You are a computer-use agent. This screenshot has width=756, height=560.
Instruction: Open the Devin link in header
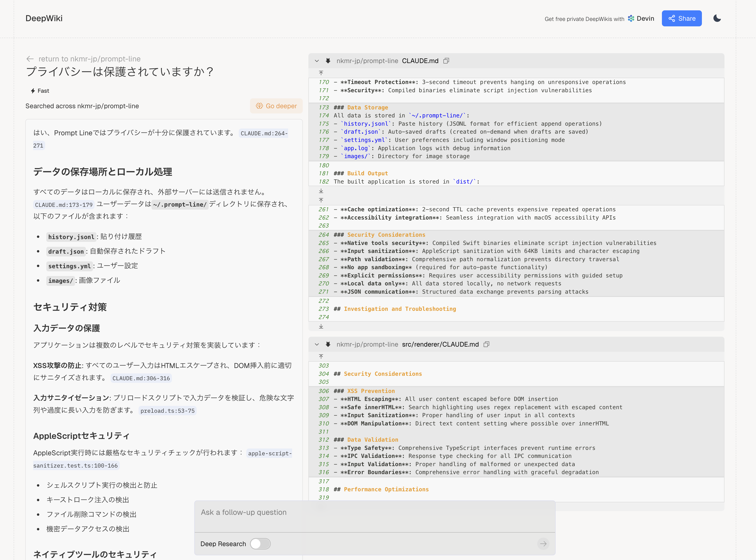click(641, 18)
